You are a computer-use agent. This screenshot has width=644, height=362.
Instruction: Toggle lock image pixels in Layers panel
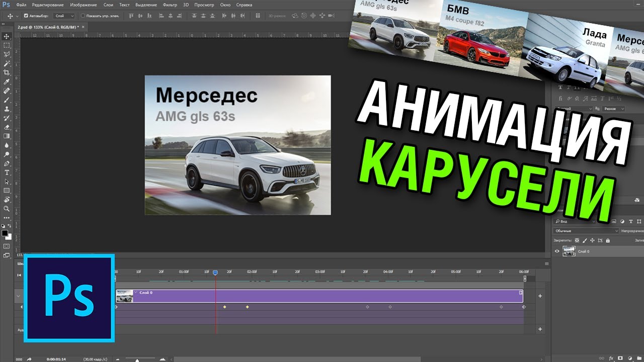(x=584, y=240)
